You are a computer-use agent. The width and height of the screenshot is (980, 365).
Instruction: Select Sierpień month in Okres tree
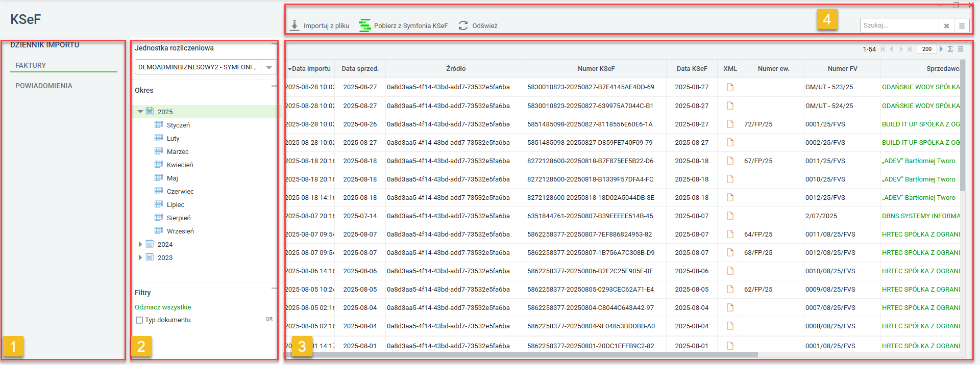[179, 218]
